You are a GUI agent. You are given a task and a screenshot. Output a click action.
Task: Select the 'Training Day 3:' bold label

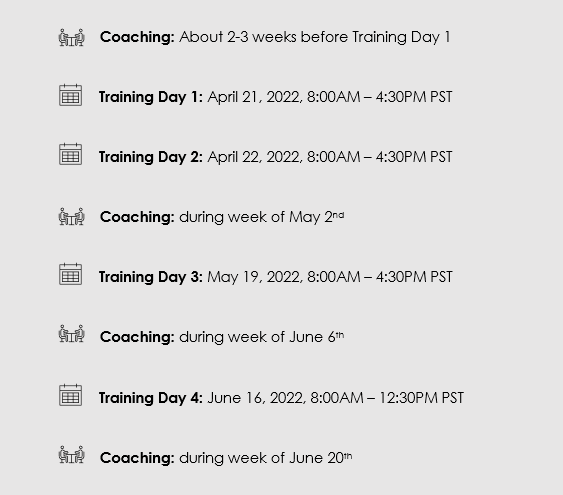[x=151, y=277]
